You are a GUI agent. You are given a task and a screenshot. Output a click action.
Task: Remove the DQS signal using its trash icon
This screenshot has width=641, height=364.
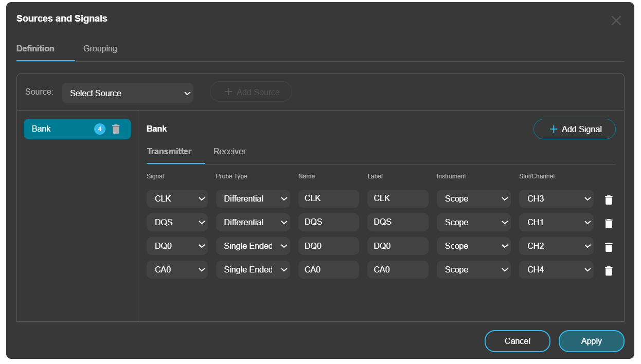click(609, 223)
